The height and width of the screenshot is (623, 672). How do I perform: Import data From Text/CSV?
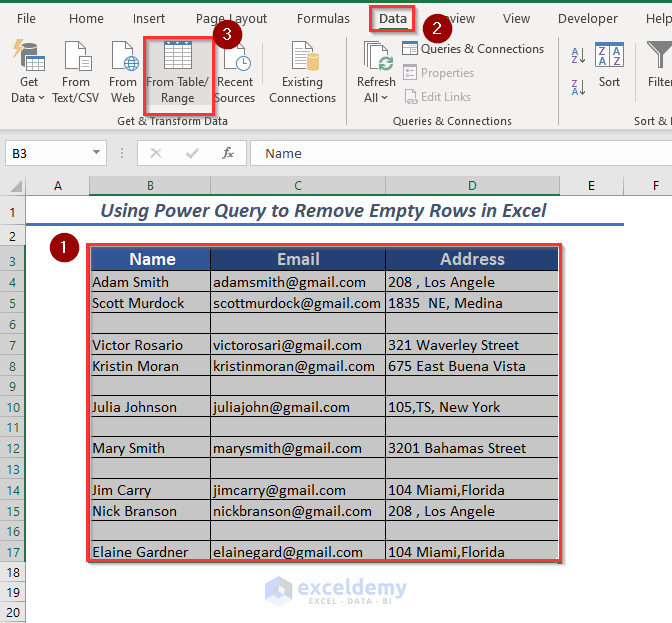[76, 72]
